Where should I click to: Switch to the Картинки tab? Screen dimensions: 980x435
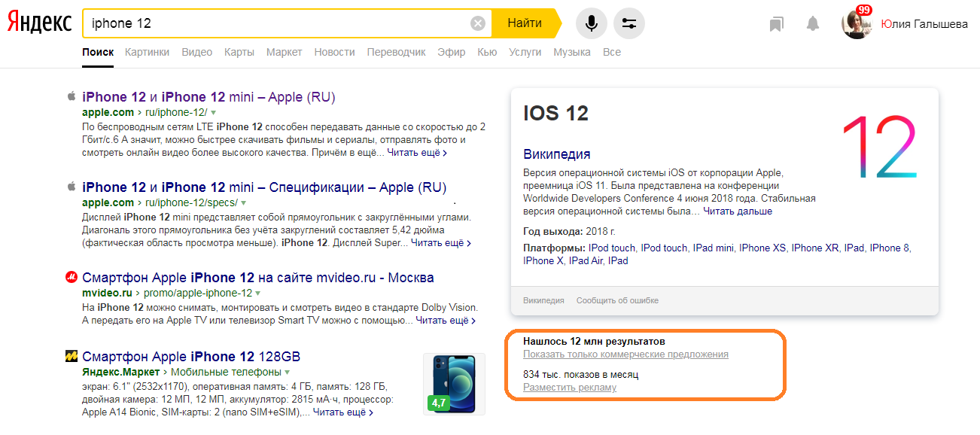[x=148, y=52]
